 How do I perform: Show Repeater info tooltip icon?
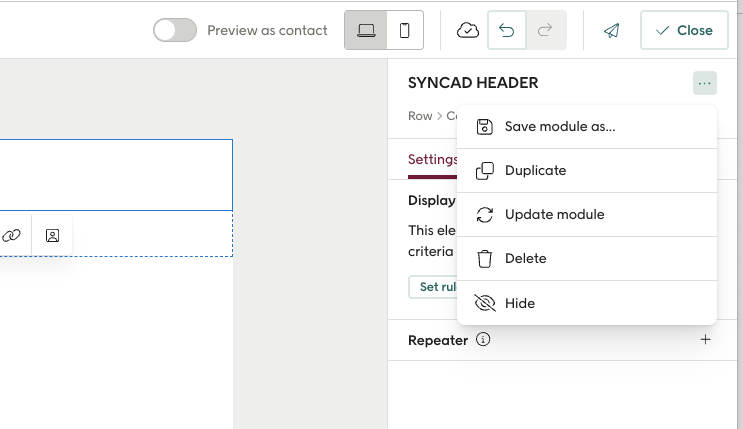[x=483, y=339]
